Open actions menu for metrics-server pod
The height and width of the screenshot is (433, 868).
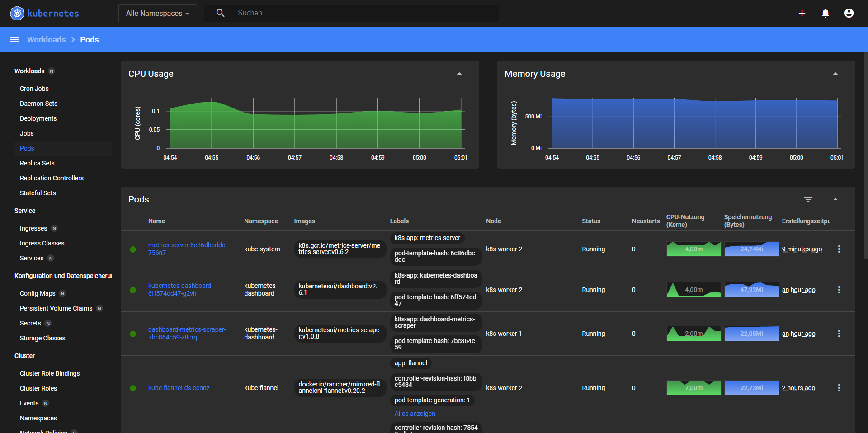[x=839, y=249]
